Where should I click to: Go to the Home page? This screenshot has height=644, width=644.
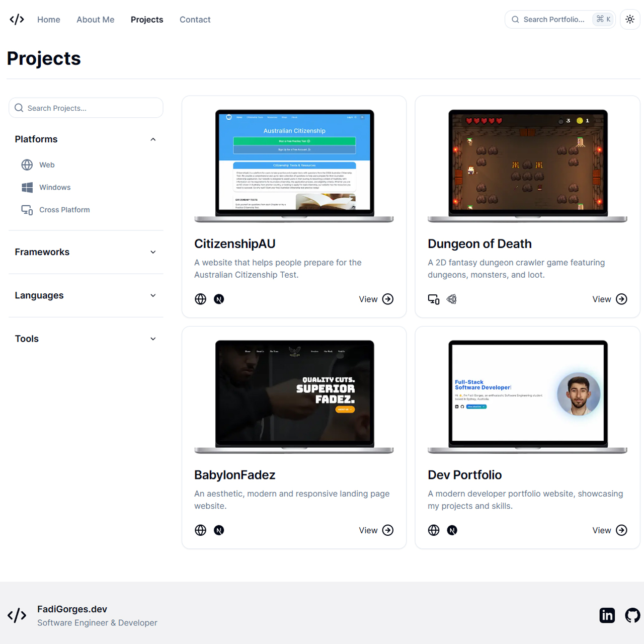coord(49,20)
